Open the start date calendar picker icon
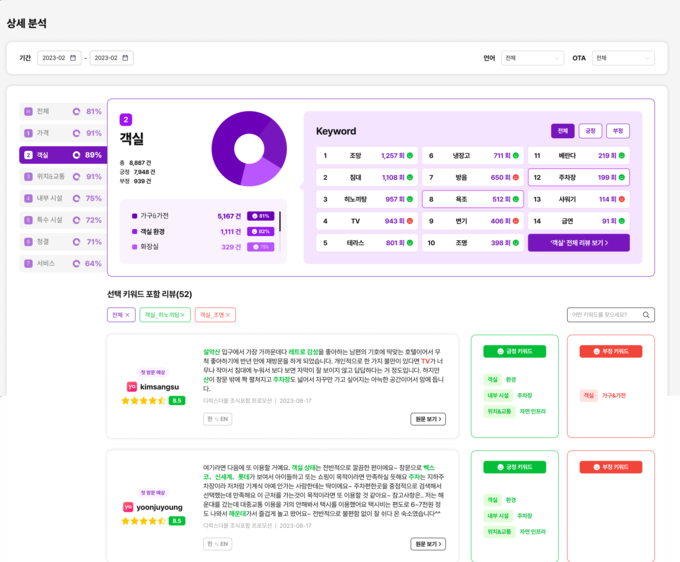 [75, 58]
